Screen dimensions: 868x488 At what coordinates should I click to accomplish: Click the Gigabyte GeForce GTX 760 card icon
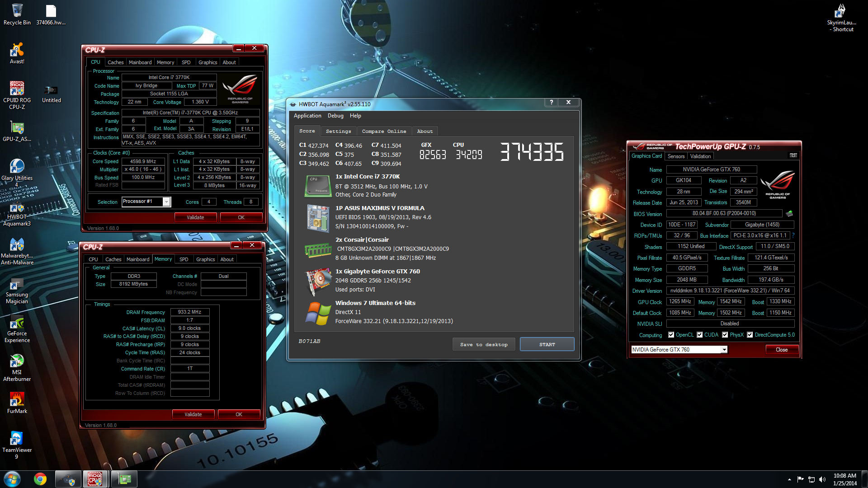318,282
